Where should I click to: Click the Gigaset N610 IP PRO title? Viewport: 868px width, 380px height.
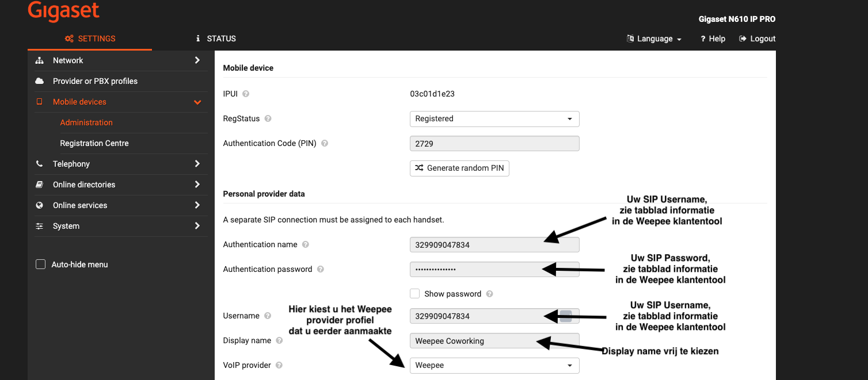pos(737,19)
